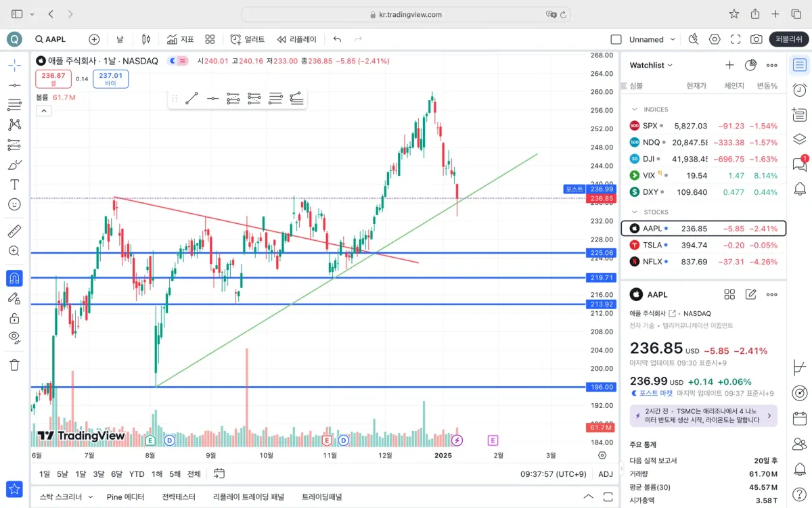Open the watchlist pie chart view icon
Viewport: 812px width, 508px height.
point(750,65)
